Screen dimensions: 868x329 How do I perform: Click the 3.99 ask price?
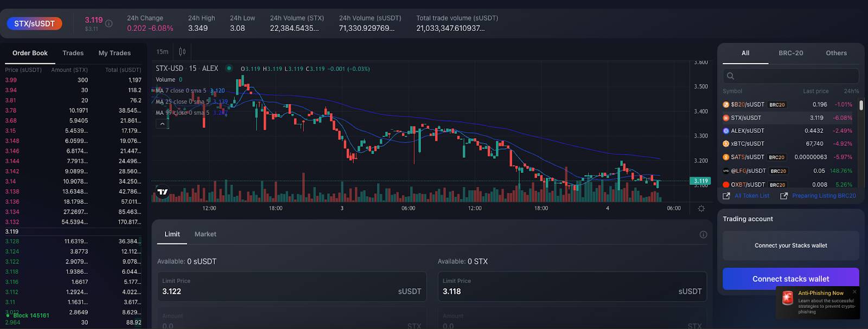[x=11, y=80]
